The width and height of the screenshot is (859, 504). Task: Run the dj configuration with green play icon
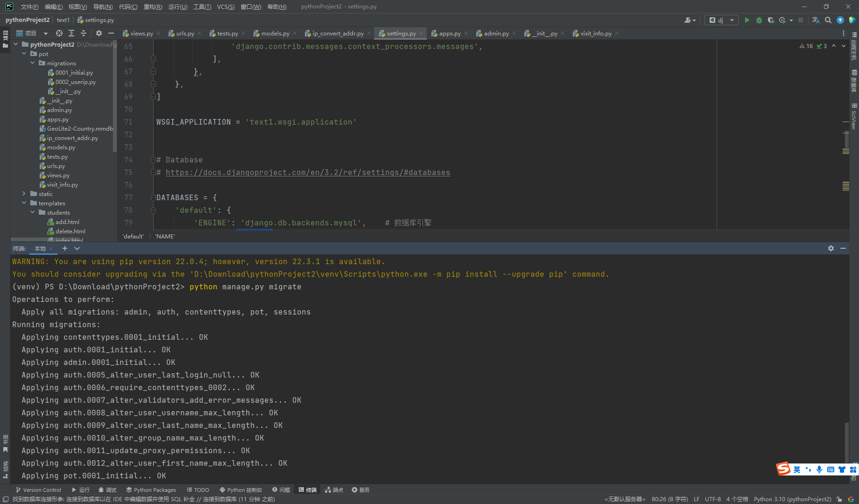[x=747, y=20]
